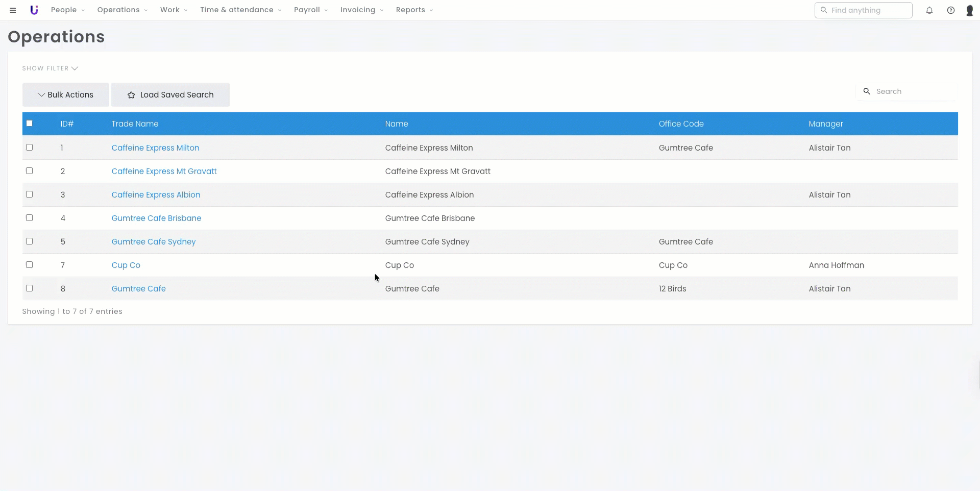This screenshot has height=491, width=980.
Task: Open the Cup Co trade name link
Action: point(126,265)
